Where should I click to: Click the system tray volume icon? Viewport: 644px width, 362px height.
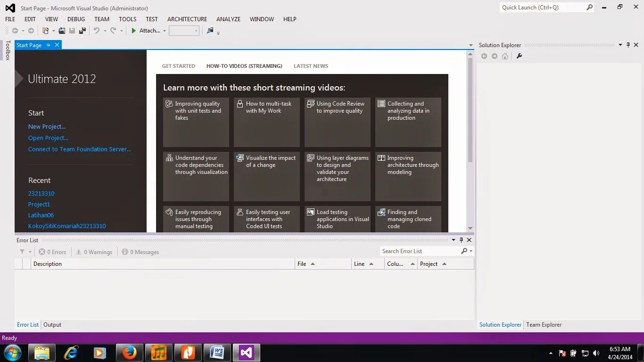pyautogui.click(x=596, y=353)
